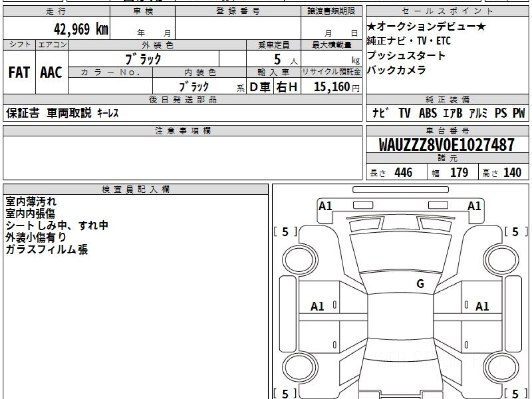The image size is (532, 399).
Task: Select the ABS equipment entry
Action: pos(427,113)
